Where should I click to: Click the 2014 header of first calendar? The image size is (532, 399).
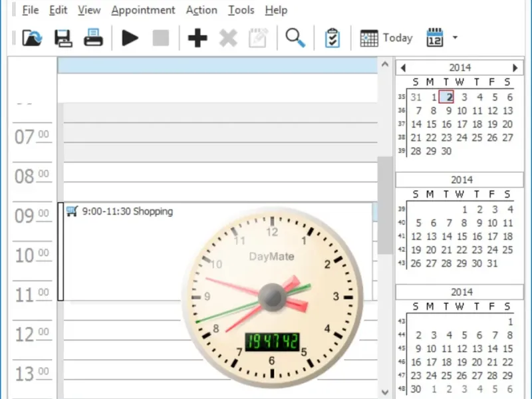(x=460, y=68)
